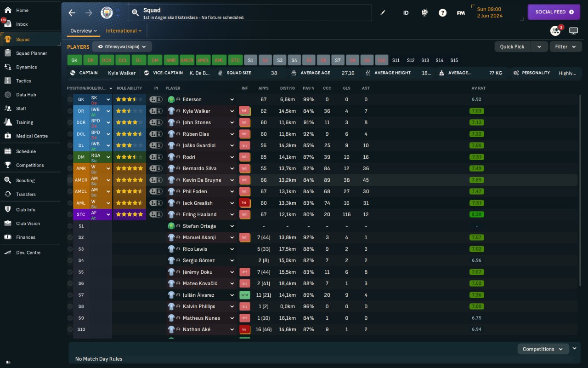Select the green STC position chip
The height and width of the screenshot is (368, 588).
pos(235,60)
